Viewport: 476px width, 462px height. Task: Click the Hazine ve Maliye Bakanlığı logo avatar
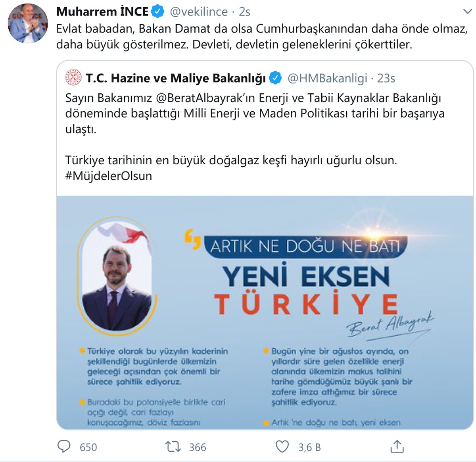(73, 78)
